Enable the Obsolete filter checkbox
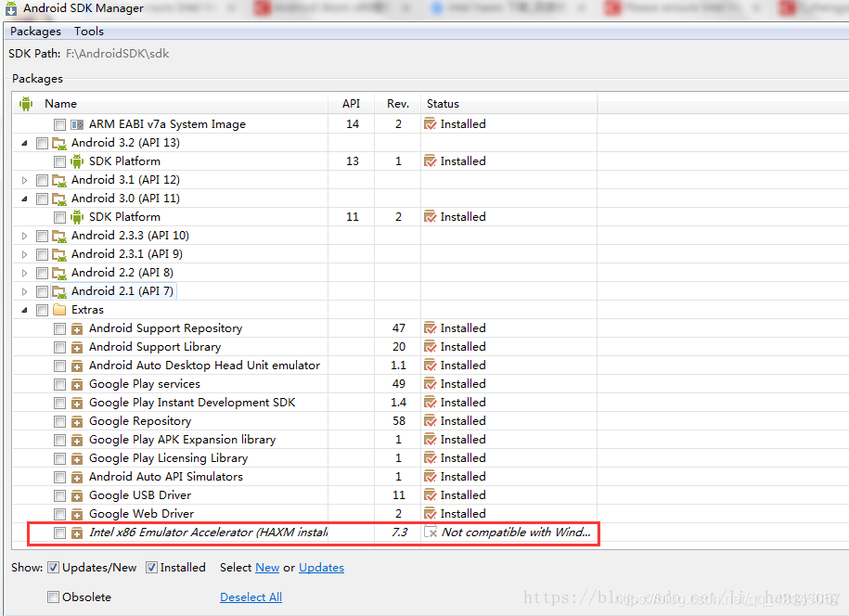 (54, 597)
